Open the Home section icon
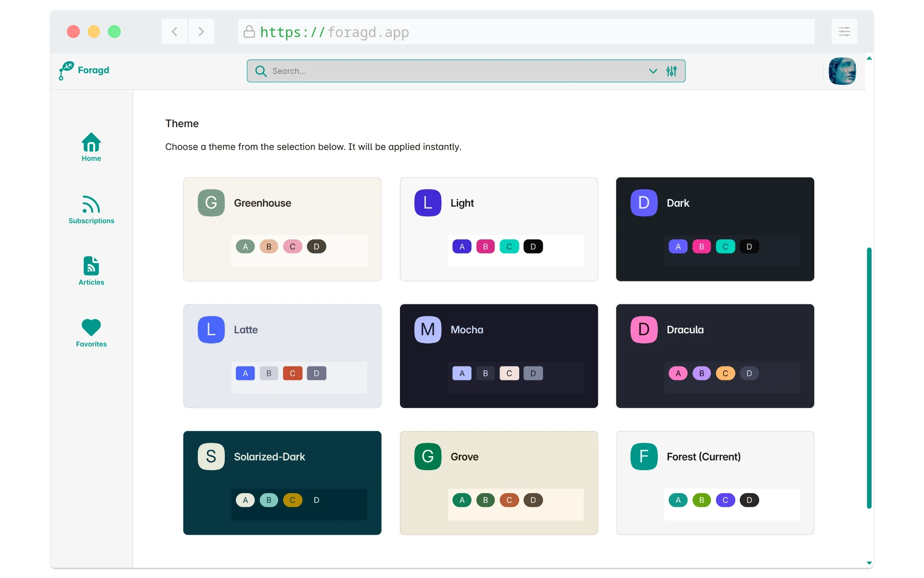This screenshot has height=578, width=924. click(91, 142)
